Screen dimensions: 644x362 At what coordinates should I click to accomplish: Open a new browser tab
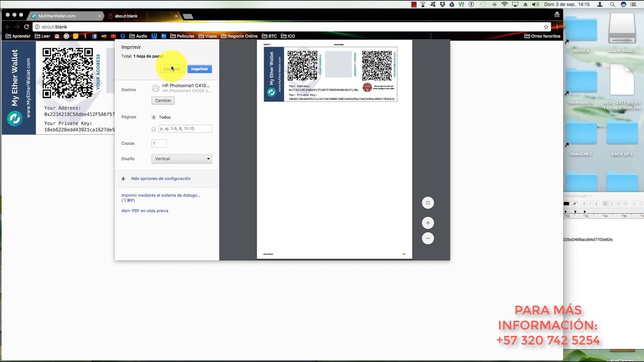click(x=188, y=16)
